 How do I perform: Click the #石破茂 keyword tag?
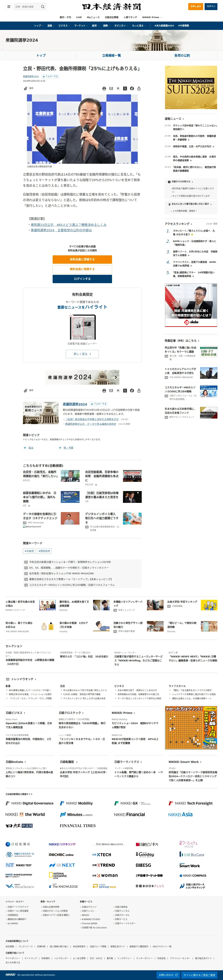pos(29,551)
